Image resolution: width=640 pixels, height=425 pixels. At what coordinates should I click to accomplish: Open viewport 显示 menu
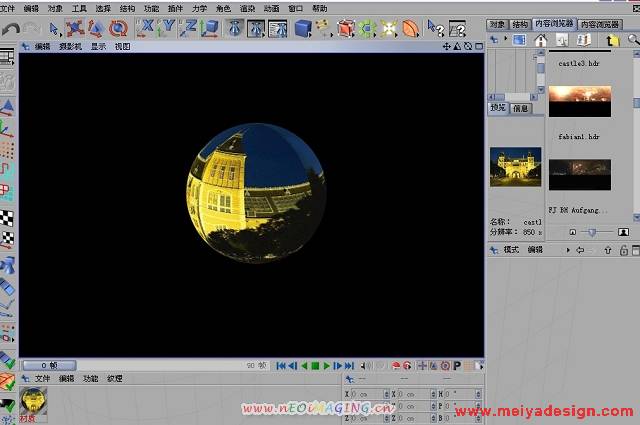coord(98,47)
